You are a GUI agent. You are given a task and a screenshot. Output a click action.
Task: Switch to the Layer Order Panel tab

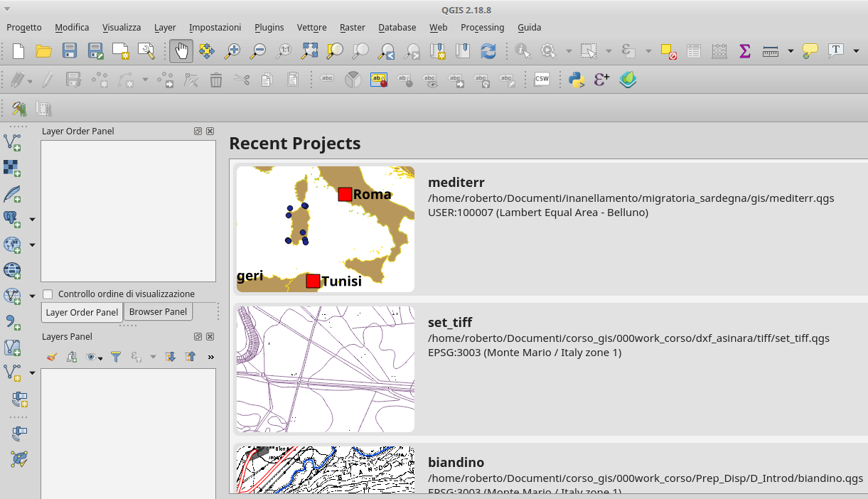(x=82, y=312)
